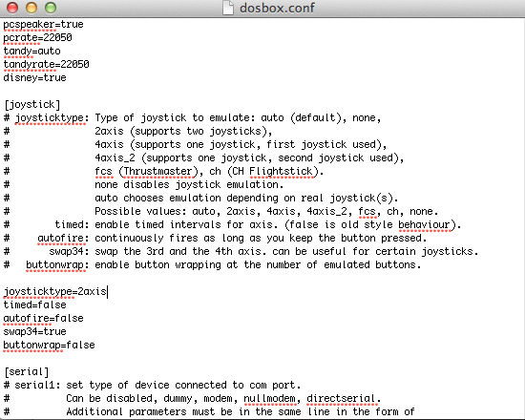
Task: Click the dosbox.conf document icon in title bar
Action: (x=228, y=8)
